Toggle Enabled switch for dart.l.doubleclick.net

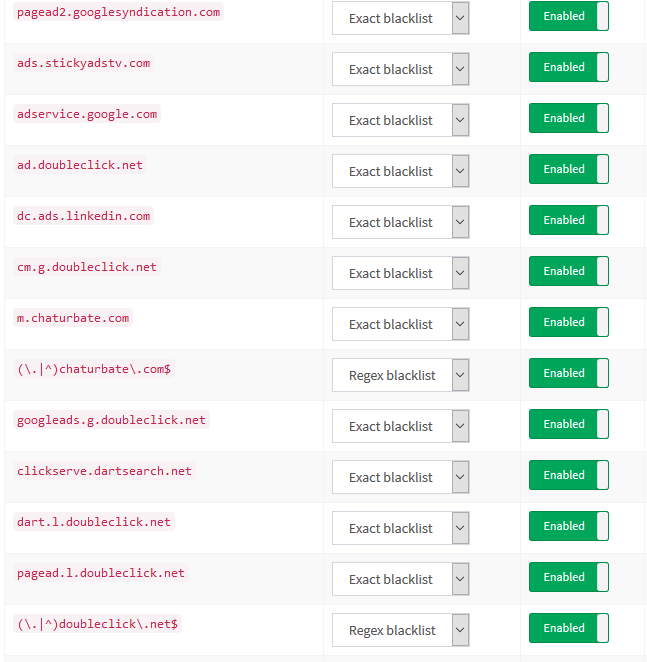coord(568,527)
